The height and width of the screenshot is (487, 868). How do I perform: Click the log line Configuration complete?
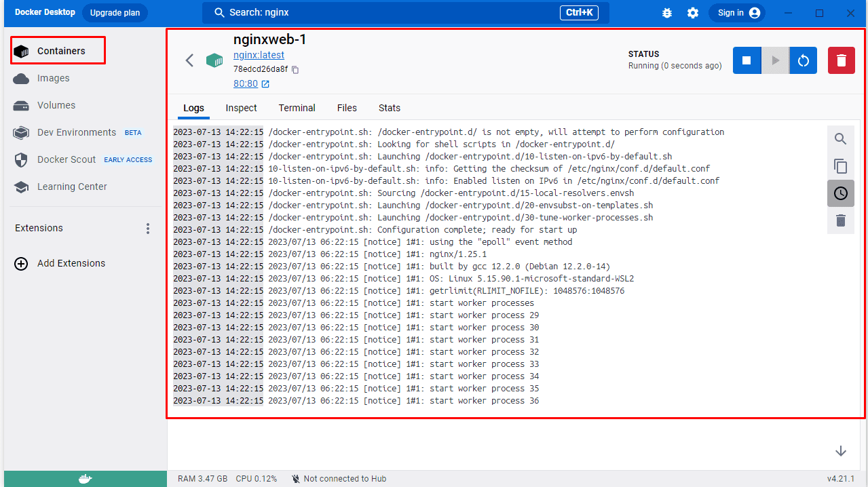[x=375, y=230]
